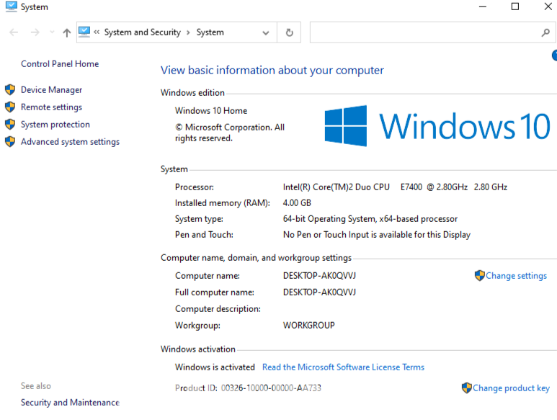Go to Control Panel Home

tap(60, 64)
